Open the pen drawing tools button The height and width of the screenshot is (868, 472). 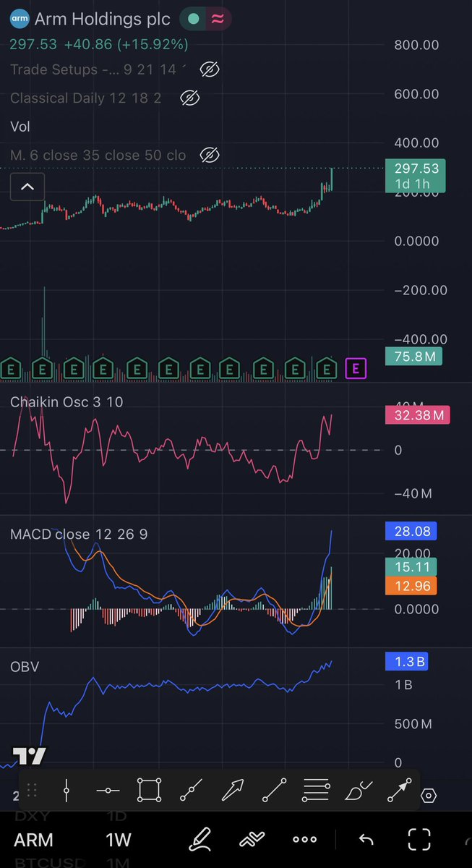[x=199, y=840]
